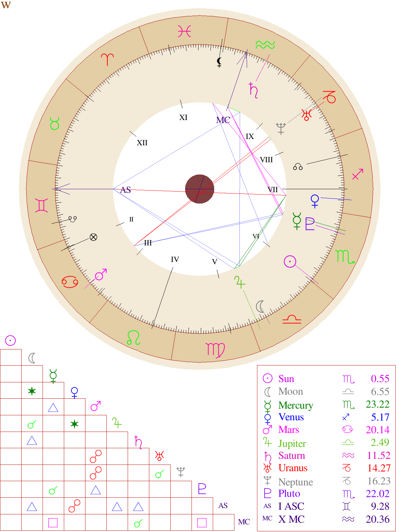
Task: Click the Saturn degree value 11.52
Action: pyautogui.click(x=378, y=456)
